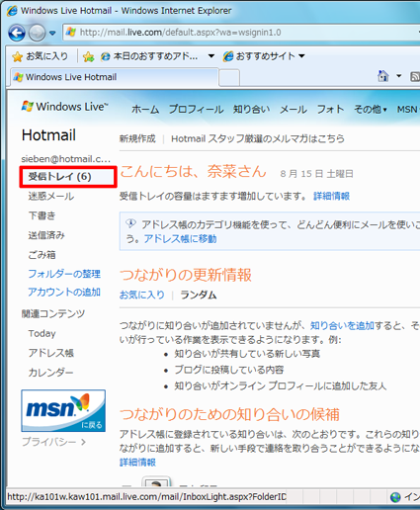Click the browser Back arrow button

pos(17,33)
